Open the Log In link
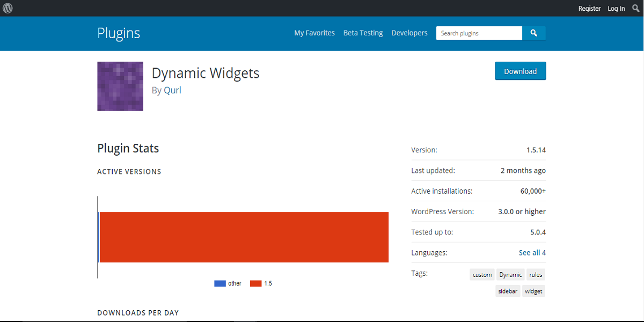Screen dimensions: 644x322 616,9
